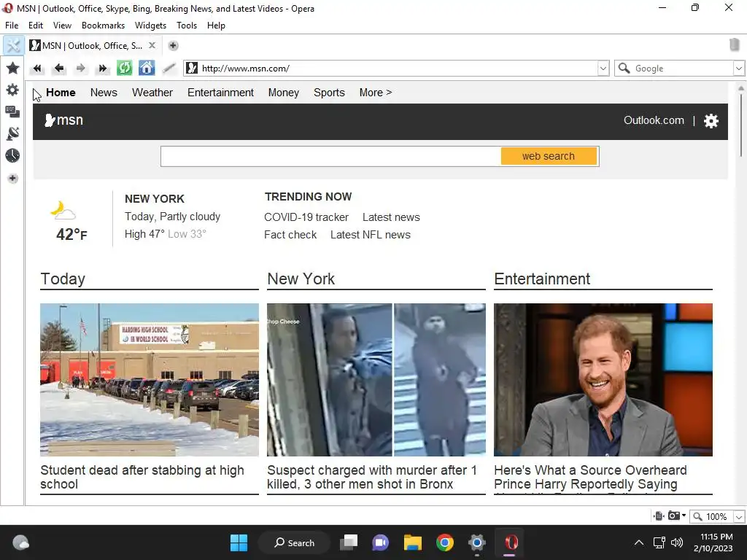Open the Bronx shooting suspect thumbnail
The width and height of the screenshot is (747, 560).
376,379
